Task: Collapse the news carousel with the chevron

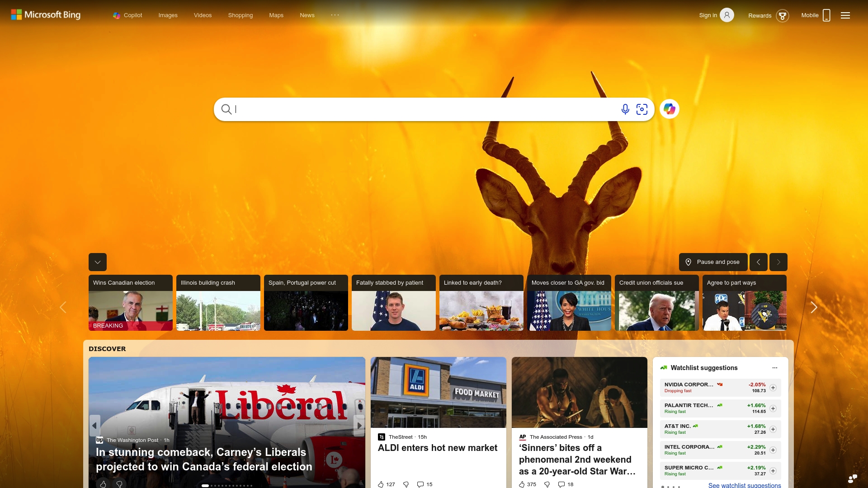Action: click(x=98, y=262)
